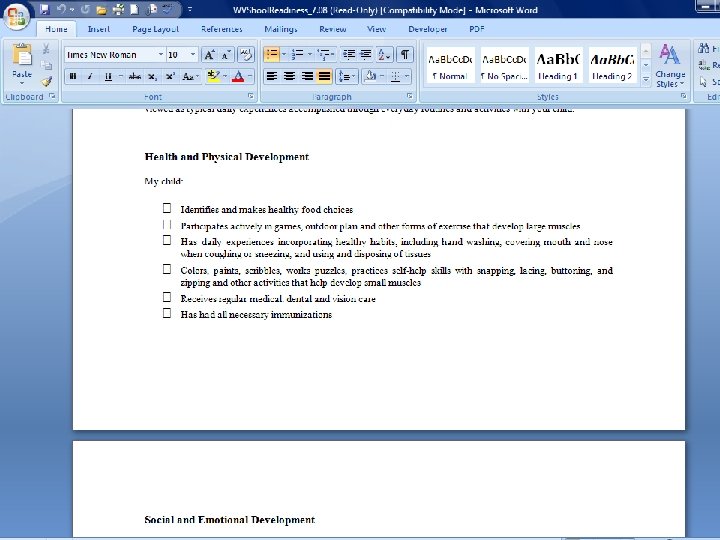Click the Paste clipboard icon
The width and height of the screenshot is (720, 540).
click(x=22, y=56)
